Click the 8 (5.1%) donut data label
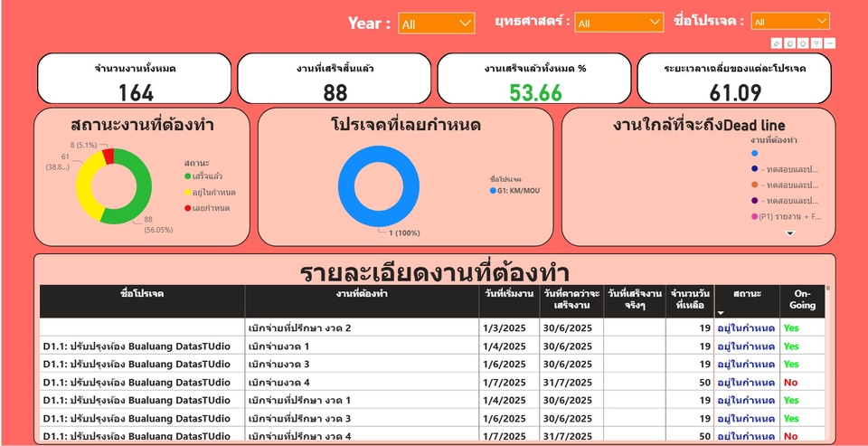This screenshot has height=446, width=868. click(x=83, y=145)
